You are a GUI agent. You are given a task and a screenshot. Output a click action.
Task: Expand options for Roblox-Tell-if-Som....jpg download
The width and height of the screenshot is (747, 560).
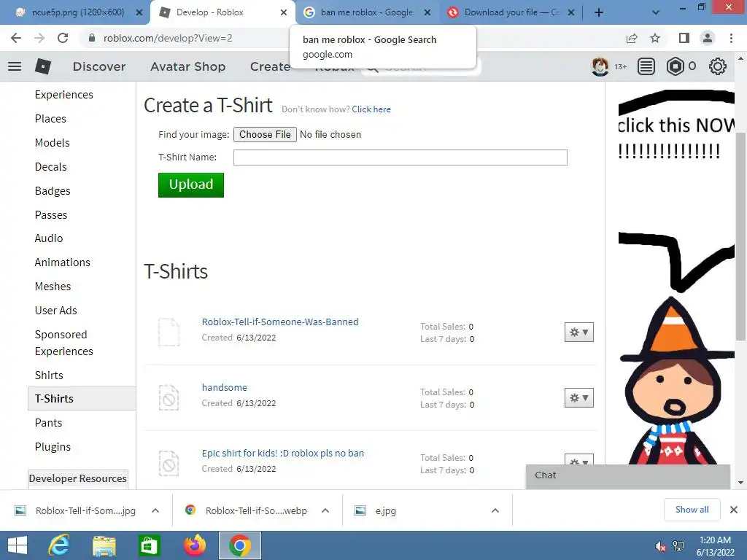pos(155,510)
